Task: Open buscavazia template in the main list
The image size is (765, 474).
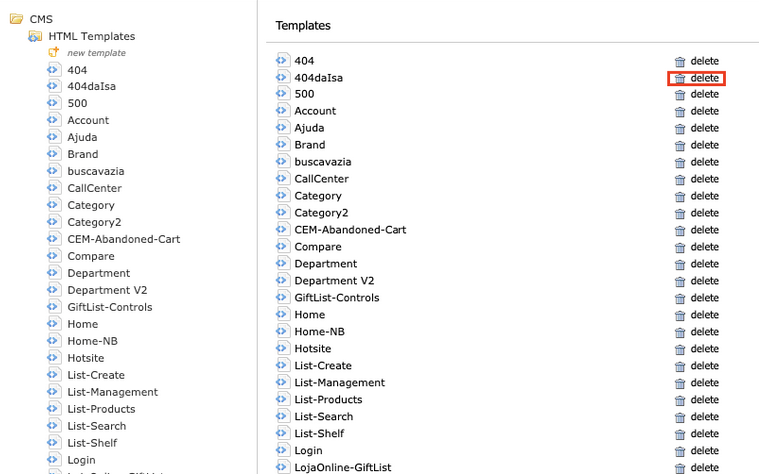Action: (x=322, y=162)
